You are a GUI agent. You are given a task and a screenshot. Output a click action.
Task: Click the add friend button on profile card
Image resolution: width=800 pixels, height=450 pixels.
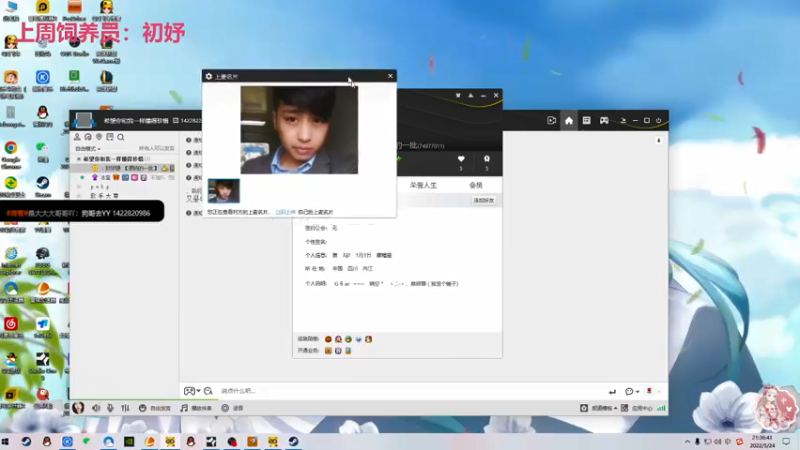coord(484,201)
